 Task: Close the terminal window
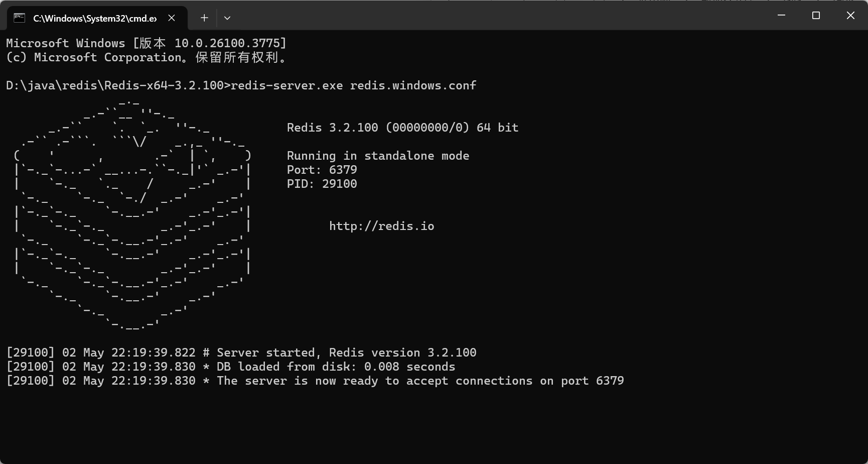pyautogui.click(x=850, y=15)
